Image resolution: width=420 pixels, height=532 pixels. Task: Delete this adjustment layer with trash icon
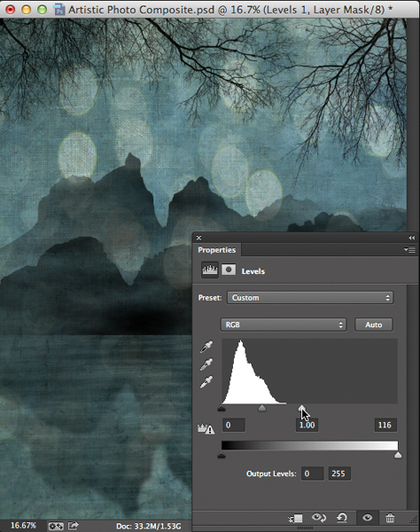coord(390,518)
